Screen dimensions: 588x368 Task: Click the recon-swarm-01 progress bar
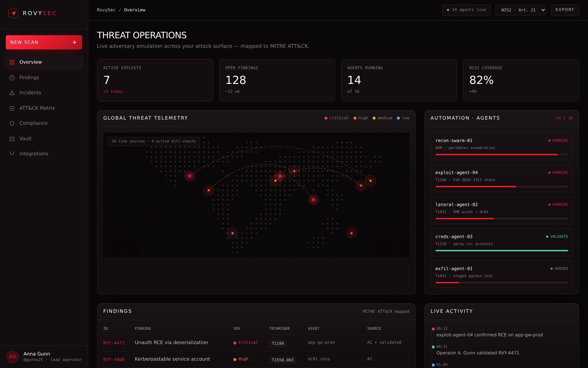tap(502, 155)
